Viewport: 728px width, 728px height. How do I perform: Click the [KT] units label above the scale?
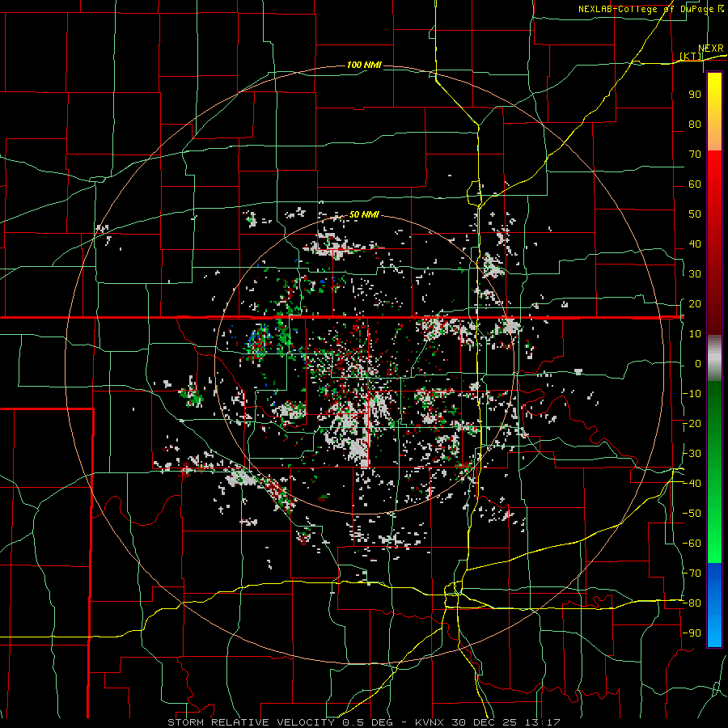(x=691, y=57)
